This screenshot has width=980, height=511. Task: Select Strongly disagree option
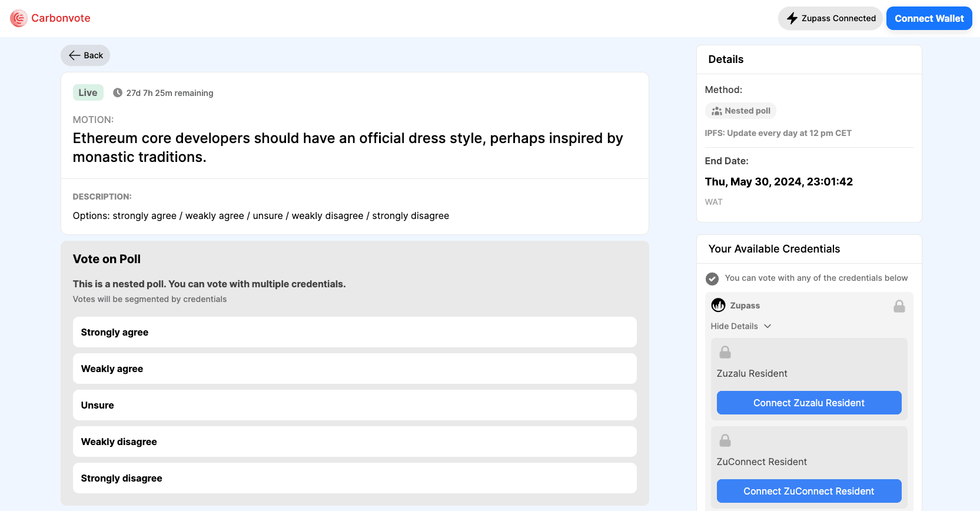pos(354,479)
